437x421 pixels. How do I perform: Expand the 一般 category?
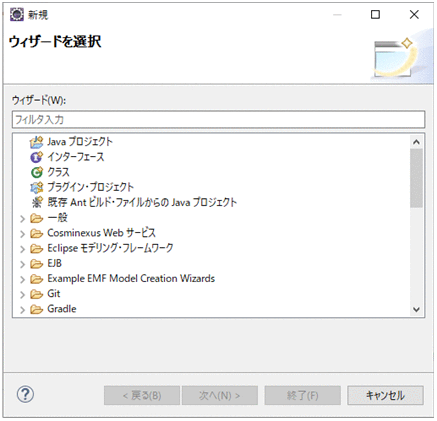pos(22,219)
